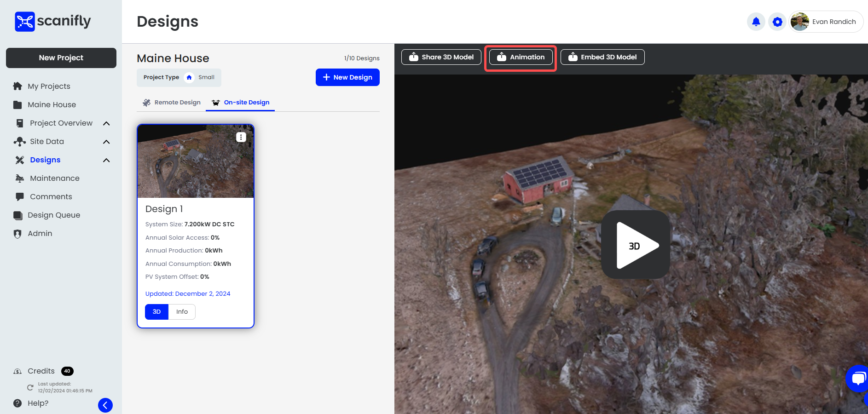The width and height of the screenshot is (868, 414).
Task: Click the Credits entry
Action: click(41, 371)
